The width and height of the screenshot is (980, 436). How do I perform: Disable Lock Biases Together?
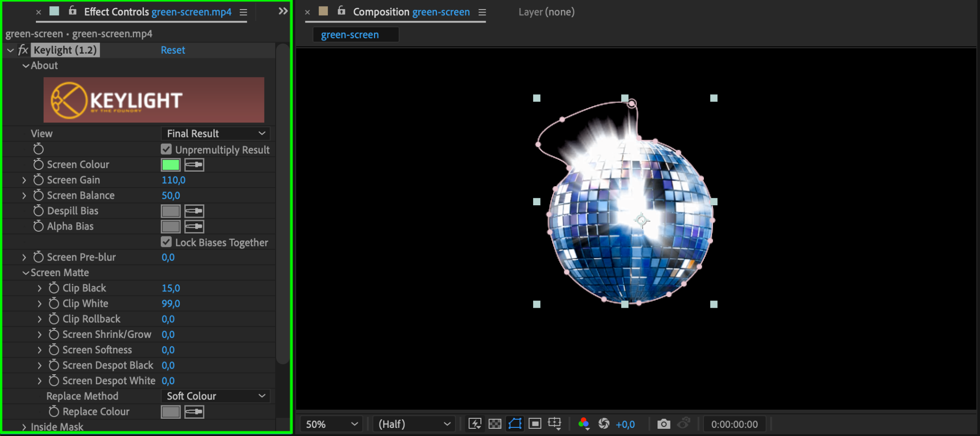point(166,242)
